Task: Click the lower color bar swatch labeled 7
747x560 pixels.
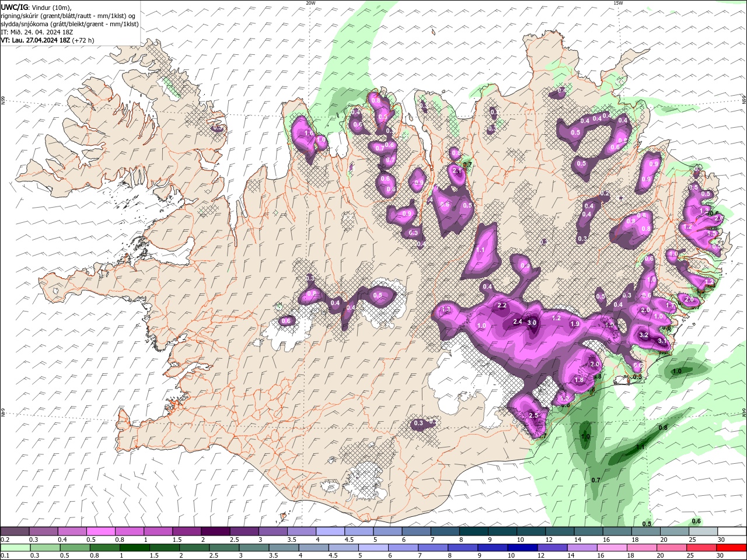Action: pyautogui.click(x=433, y=548)
